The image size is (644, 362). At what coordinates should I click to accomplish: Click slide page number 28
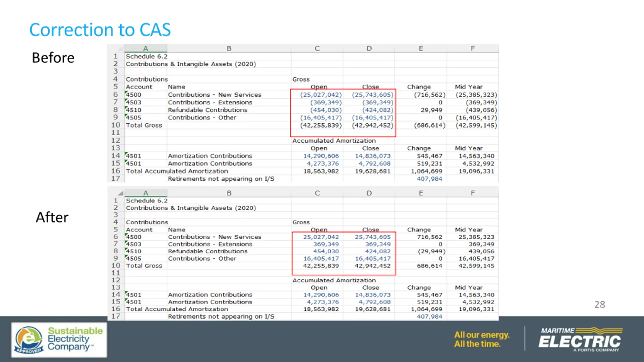click(600, 305)
